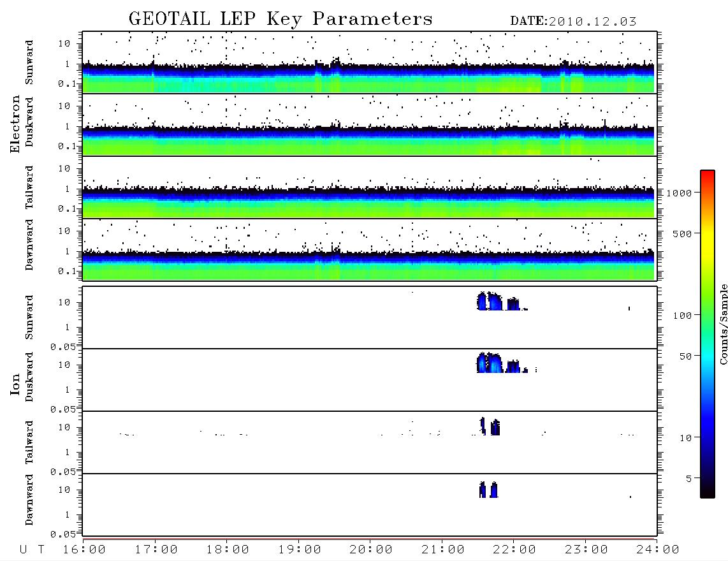Screen dimensions: 728x561
Task: Click the 'U T' axis label
Action: pos(32,550)
